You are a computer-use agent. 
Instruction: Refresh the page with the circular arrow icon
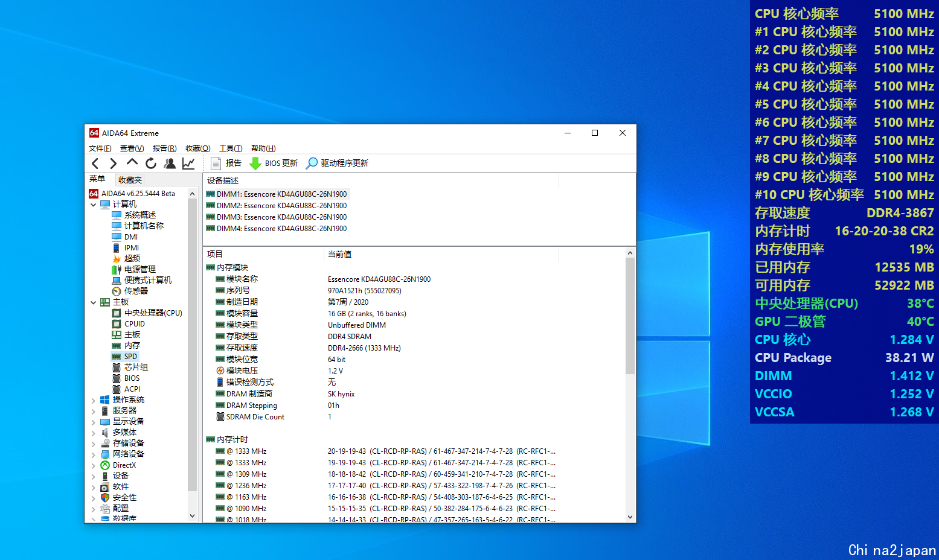tap(151, 163)
